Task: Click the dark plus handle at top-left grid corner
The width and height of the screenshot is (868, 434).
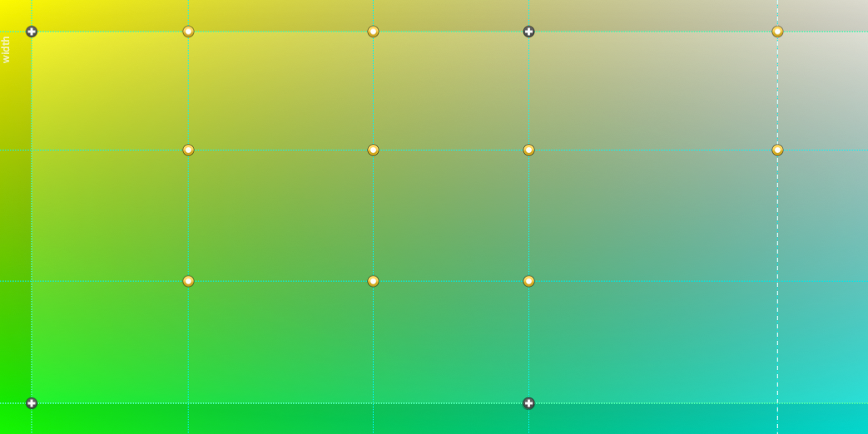Action: 32,32
